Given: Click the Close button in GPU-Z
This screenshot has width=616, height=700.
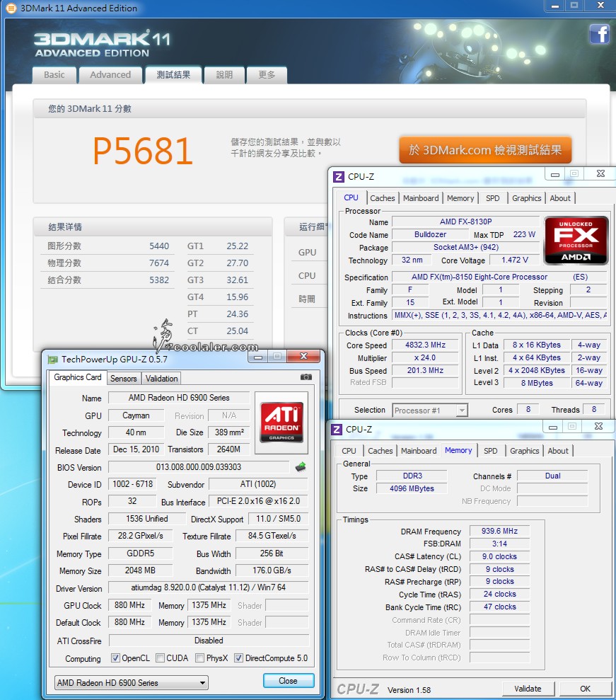Looking at the screenshot, I should 288,681.
